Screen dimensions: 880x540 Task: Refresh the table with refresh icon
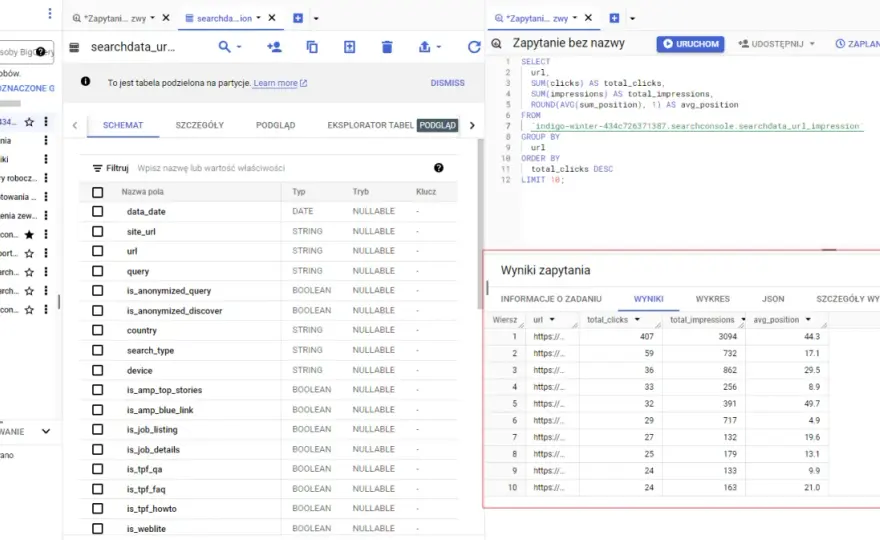point(474,47)
